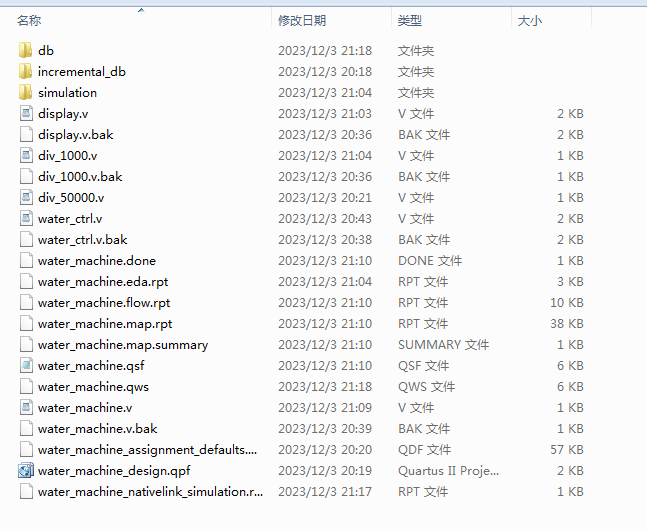Click the display.v file icon
647x531 pixels.
pos(26,113)
